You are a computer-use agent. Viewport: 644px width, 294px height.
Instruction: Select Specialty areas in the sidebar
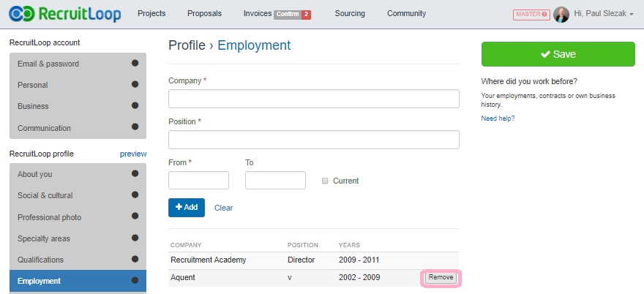78,238
